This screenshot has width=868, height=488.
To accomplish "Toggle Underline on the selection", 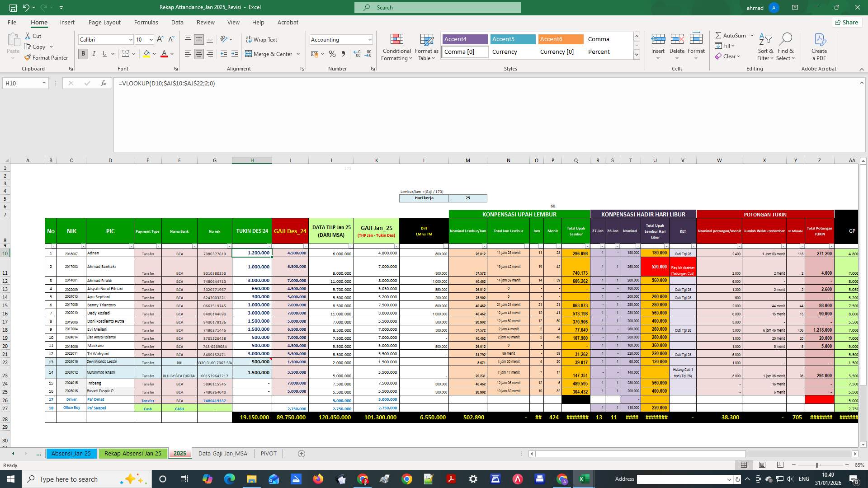I will (x=104, y=53).
